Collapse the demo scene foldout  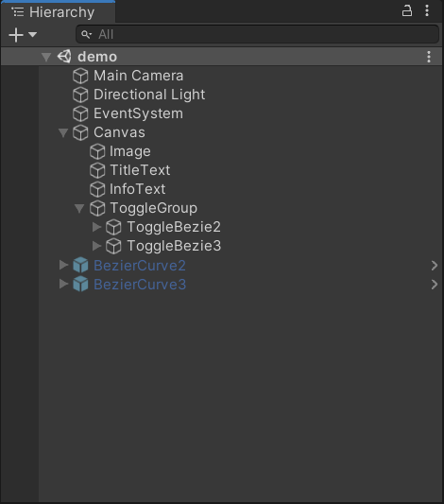coord(46,58)
